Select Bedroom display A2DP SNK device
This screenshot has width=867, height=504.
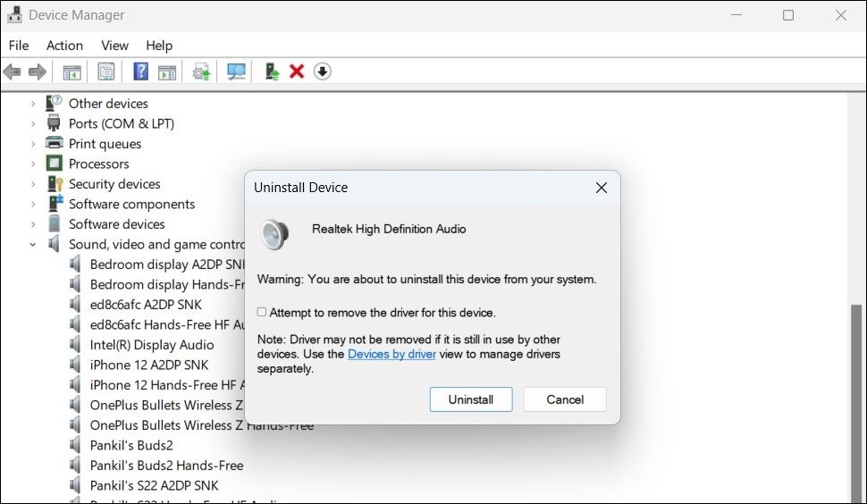point(167,265)
